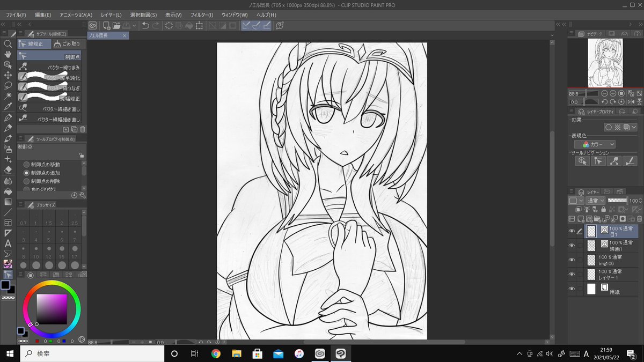644x362 pixels.
Task: Collapse the left toolbox double-chevron
Action: [x=3, y=25]
